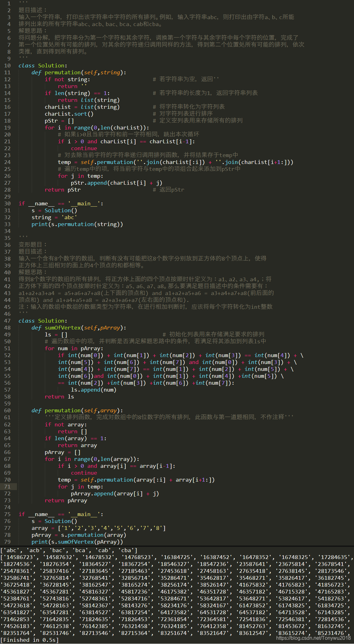Click "def sumOfVertex(self,pArray):" definition
354x644 pixels.
click(x=79, y=328)
